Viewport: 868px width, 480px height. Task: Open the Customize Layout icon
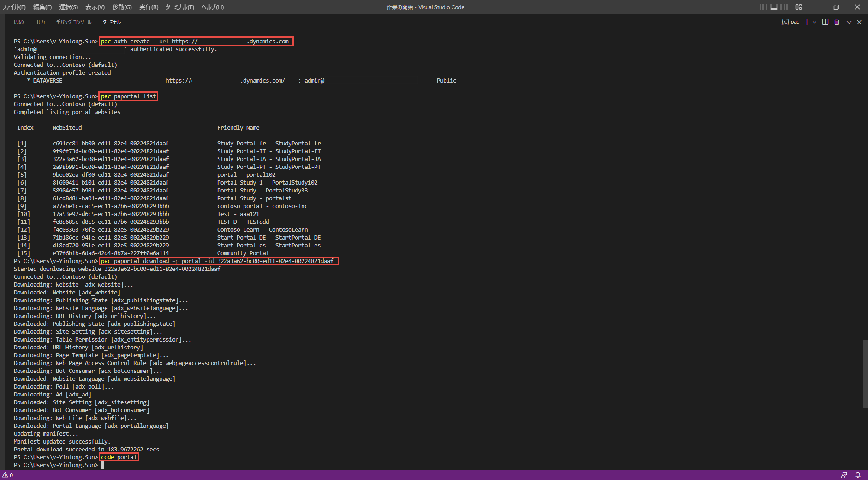point(799,7)
